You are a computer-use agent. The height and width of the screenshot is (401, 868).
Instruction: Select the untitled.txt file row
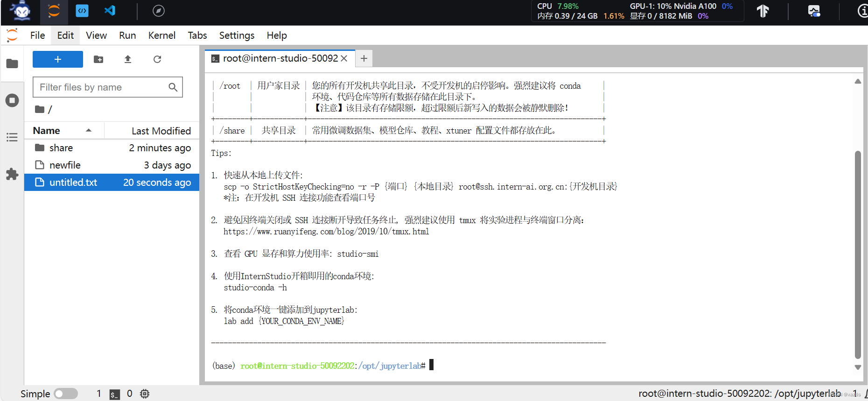coord(112,183)
